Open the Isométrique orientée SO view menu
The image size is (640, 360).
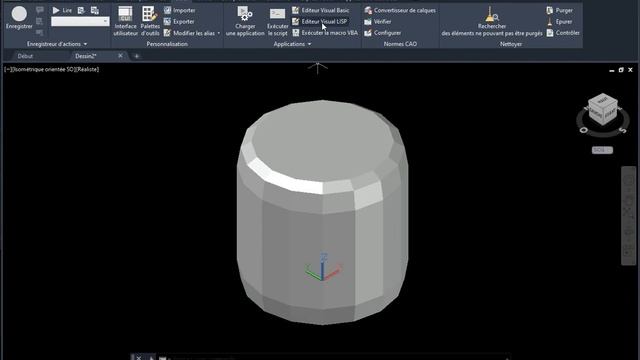click(x=43, y=69)
